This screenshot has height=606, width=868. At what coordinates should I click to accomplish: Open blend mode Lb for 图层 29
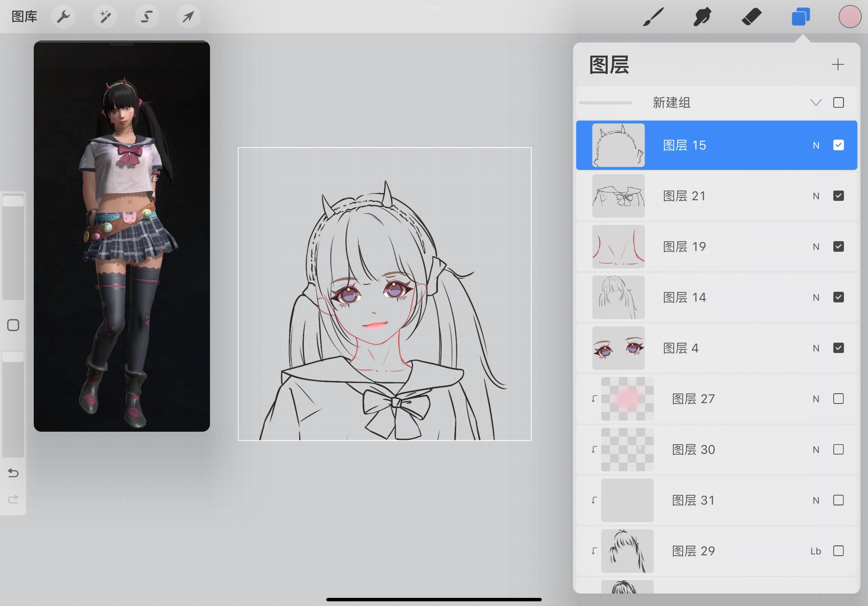pyautogui.click(x=816, y=551)
